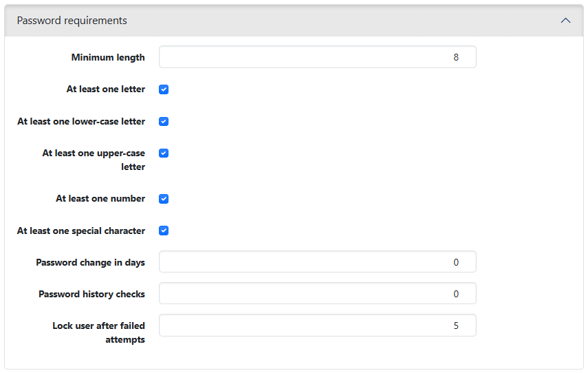
Task: Select the Password history checks input box
Action: point(317,294)
